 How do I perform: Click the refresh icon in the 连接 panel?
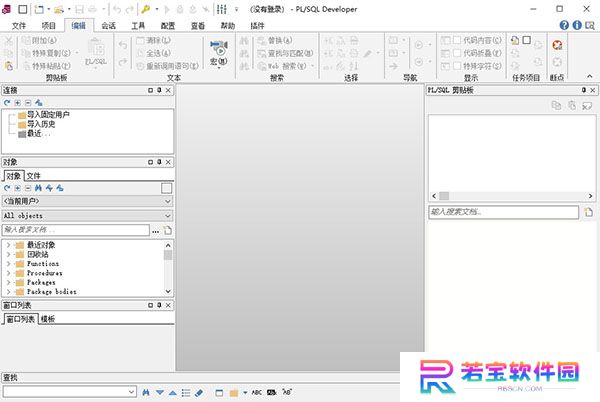[7, 103]
